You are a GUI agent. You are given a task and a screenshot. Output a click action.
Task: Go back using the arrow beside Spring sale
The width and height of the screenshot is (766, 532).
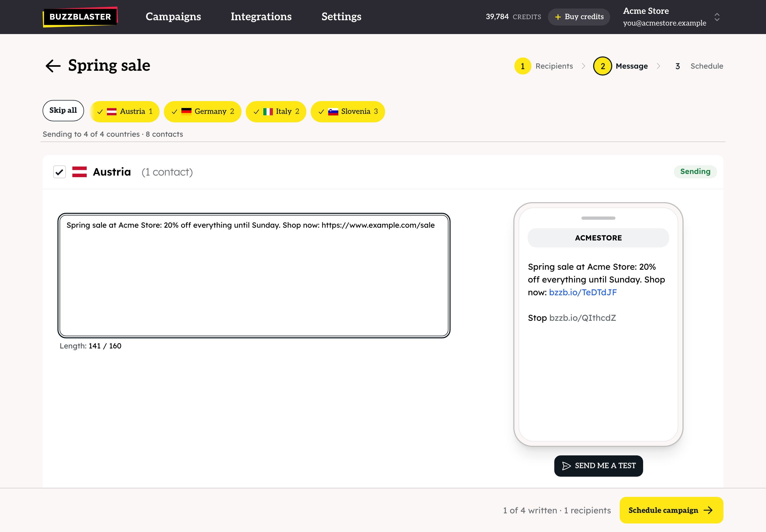pos(53,66)
